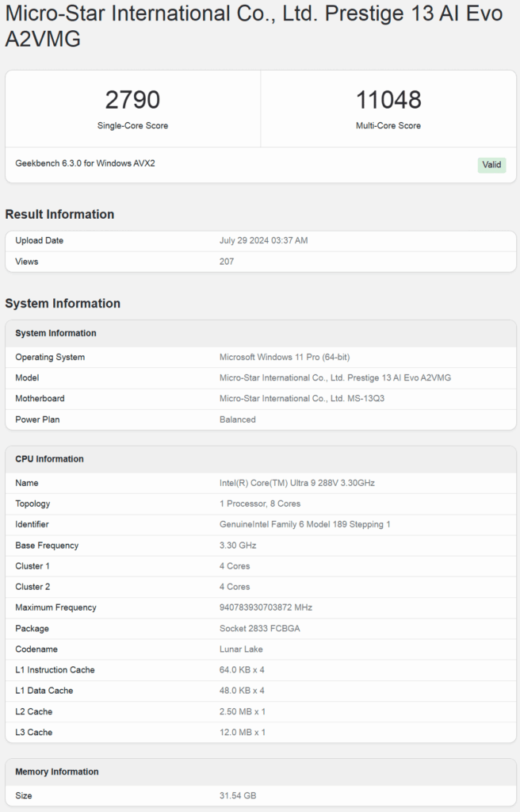The image size is (520, 812).
Task: Click the Operating System label
Action: 50,358
